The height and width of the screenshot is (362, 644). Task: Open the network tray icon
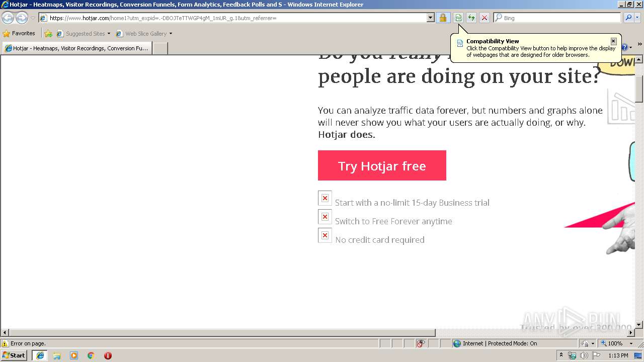click(572, 355)
